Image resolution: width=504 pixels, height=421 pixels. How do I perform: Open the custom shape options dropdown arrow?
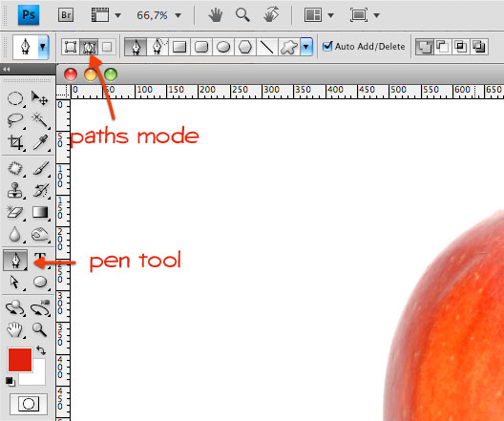[x=306, y=47]
